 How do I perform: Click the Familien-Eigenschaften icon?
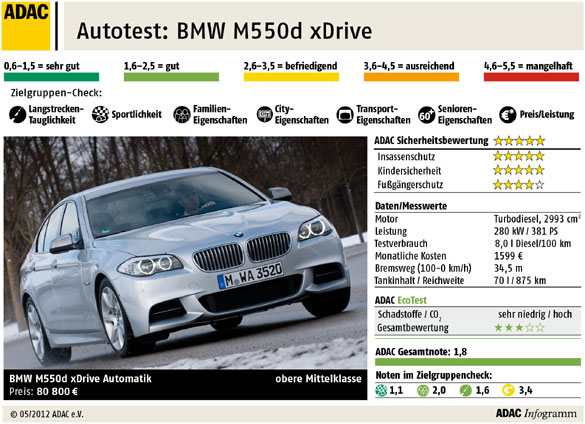(x=182, y=114)
